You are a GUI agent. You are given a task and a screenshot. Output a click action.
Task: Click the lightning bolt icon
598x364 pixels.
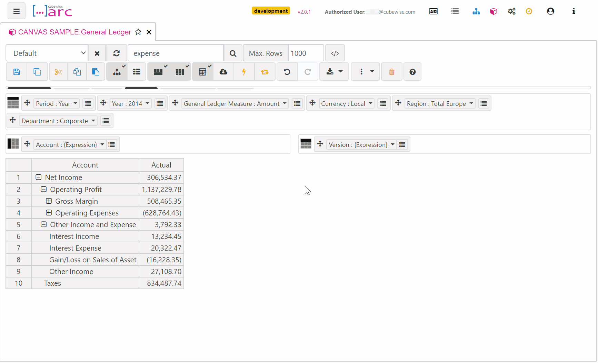click(x=244, y=72)
